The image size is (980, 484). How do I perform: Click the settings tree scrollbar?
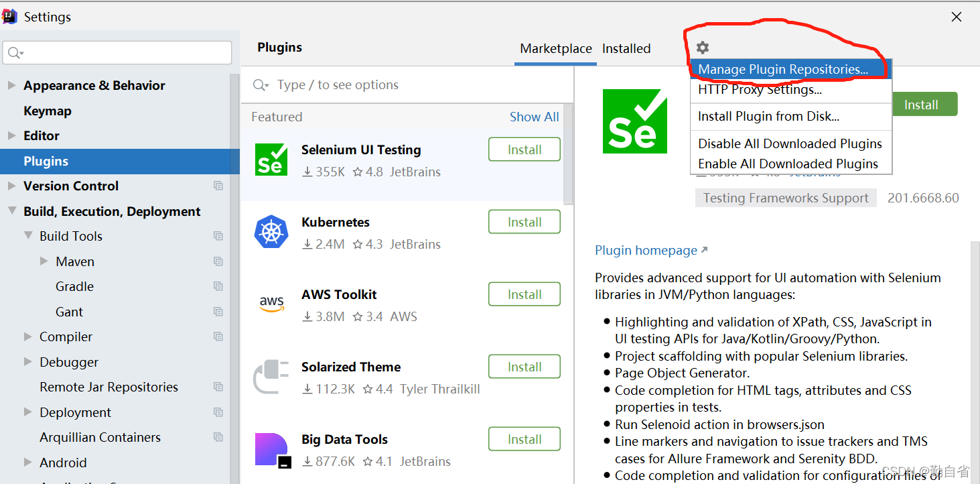[x=234, y=278]
